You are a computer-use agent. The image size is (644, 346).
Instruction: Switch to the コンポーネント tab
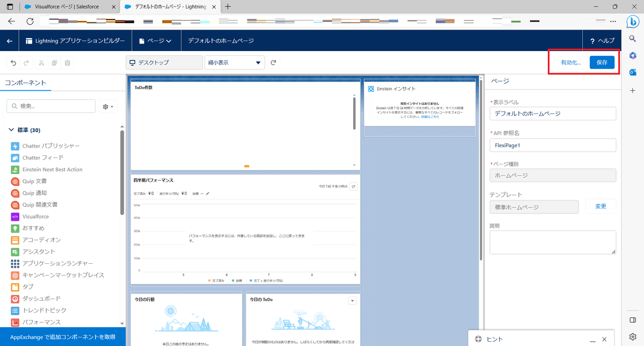tap(26, 83)
